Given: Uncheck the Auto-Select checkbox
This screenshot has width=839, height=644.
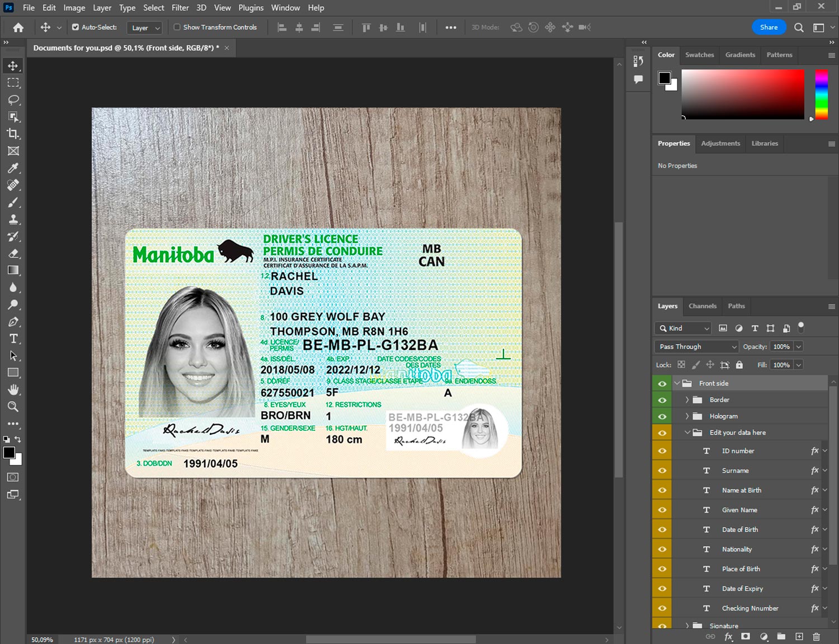Looking at the screenshot, I should (76, 27).
